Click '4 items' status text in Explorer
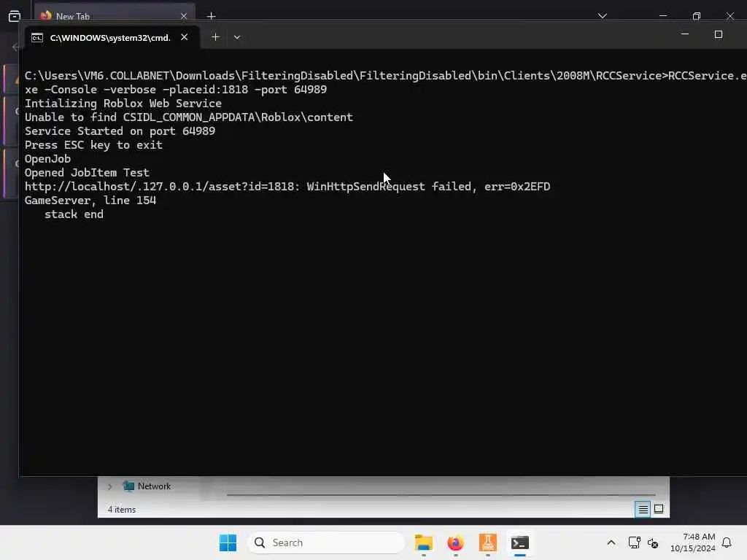The image size is (747, 560). coord(122,510)
